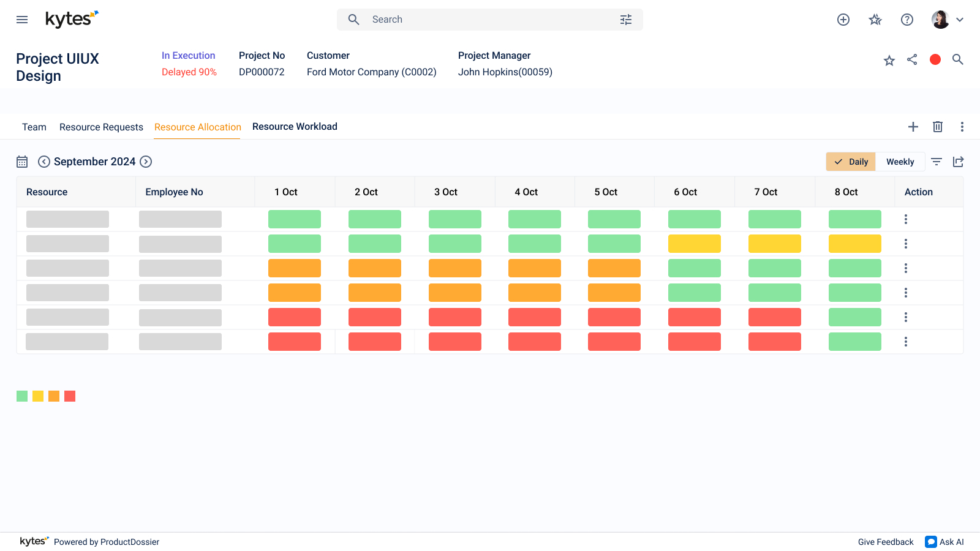Image resolution: width=980 pixels, height=551 pixels.
Task: Delete allocation with trash icon
Action: point(938,127)
